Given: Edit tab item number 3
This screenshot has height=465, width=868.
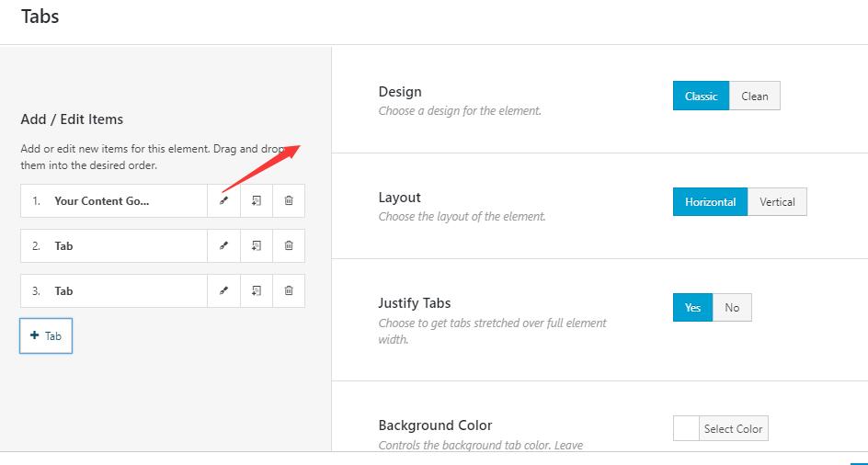Looking at the screenshot, I should point(223,290).
